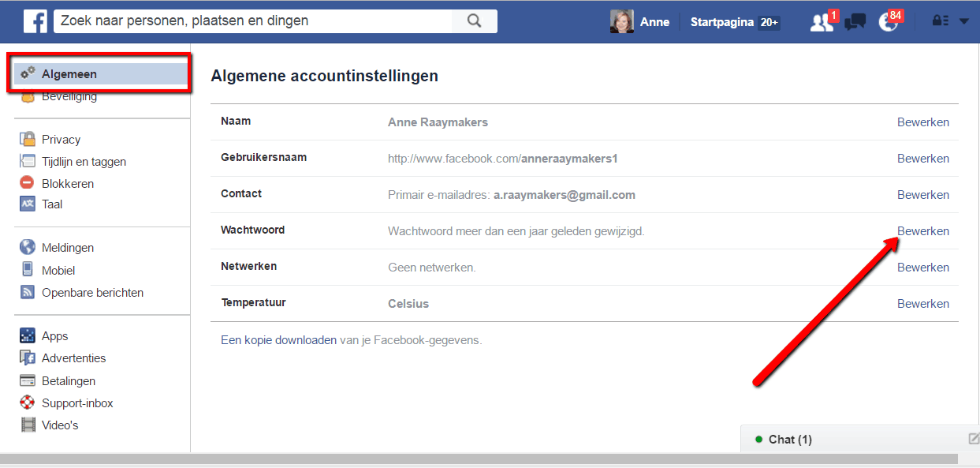Click the Betalingen card icon
The height and width of the screenshot is (468, 980).
coord(28,380)
